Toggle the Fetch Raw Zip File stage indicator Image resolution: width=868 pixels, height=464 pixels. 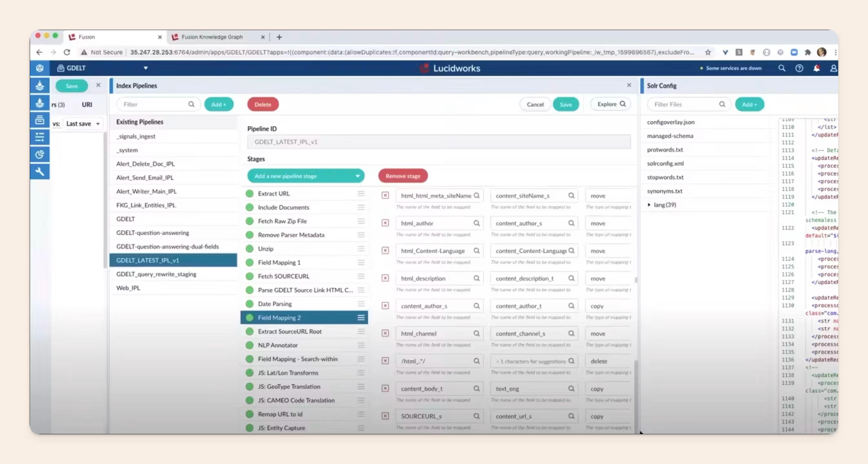click(249, 221)
